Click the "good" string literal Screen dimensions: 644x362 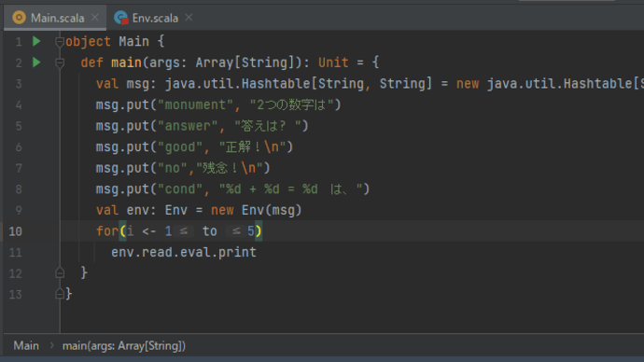pos(180,146)
